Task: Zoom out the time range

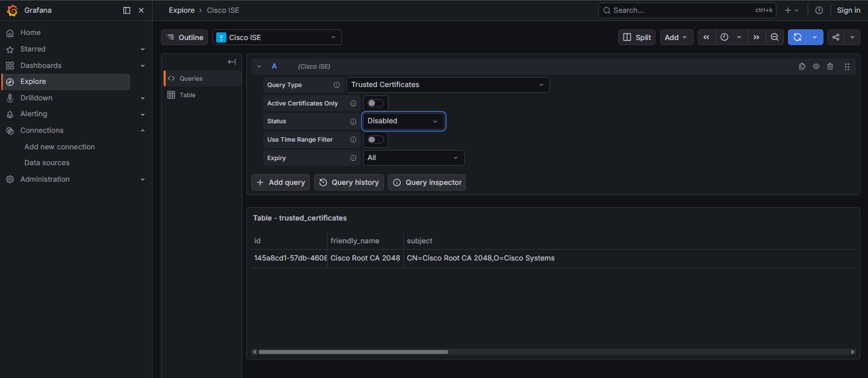Action: click(x=775, y=37)
